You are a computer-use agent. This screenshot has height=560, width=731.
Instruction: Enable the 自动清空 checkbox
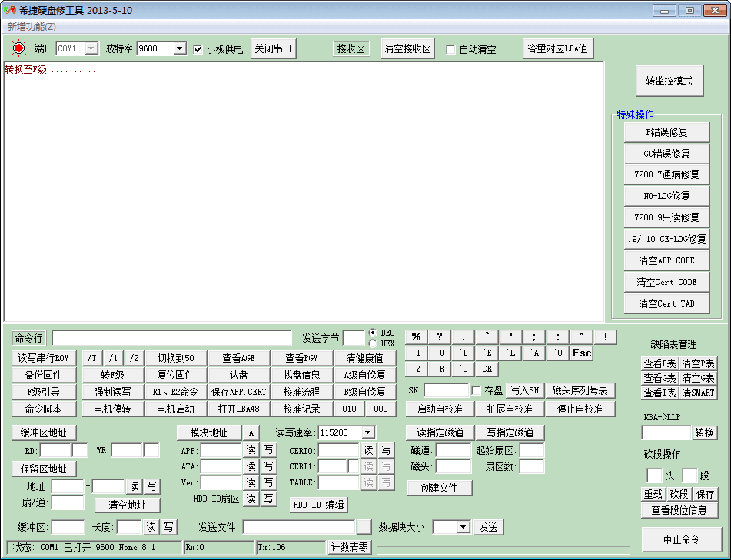coord(451,49)
